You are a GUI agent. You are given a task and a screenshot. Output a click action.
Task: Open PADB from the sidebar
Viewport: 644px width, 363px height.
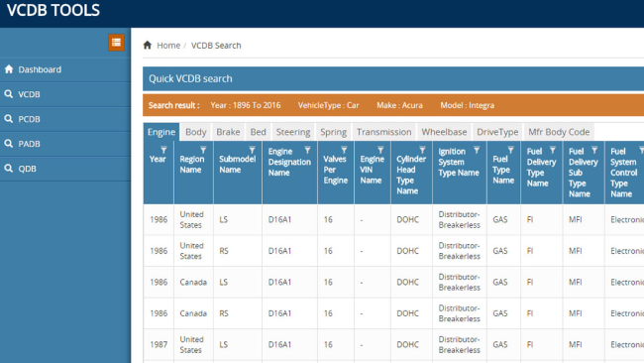[65, 144]
